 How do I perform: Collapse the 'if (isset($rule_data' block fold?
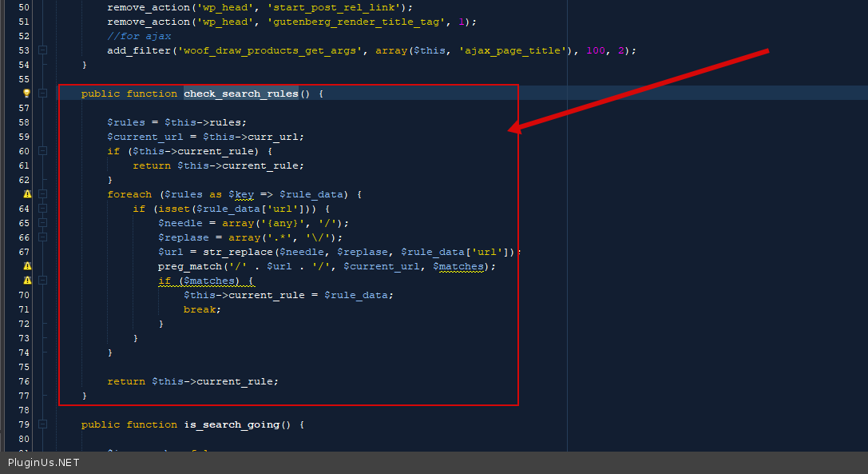pyautogui.click(x=42, y=209)
